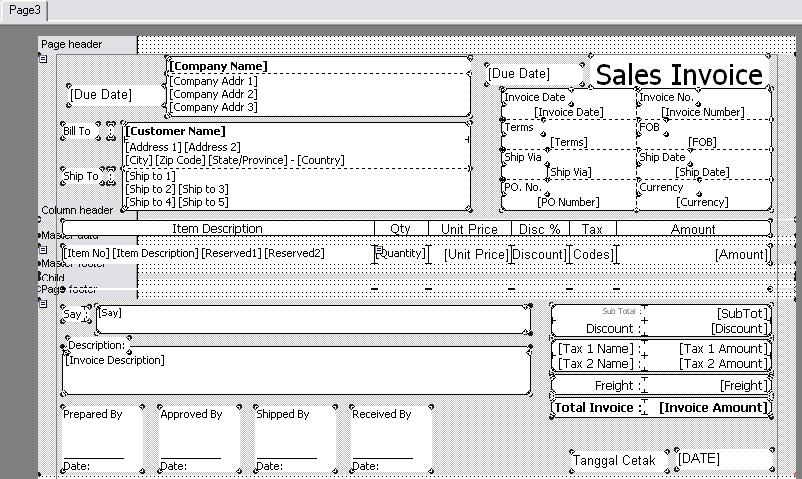The width and height of the screenshot is (802, 479).
Task: Select the [Invoice Amount] total field
Action: (712, 407)
